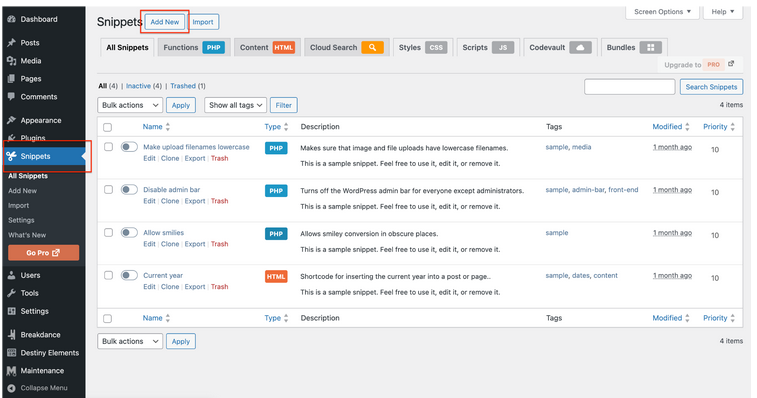The width and height of the screenshot is (757, 398).
Task: Click the PHP type badge for Allow smilies
Action: pos(276,234)
